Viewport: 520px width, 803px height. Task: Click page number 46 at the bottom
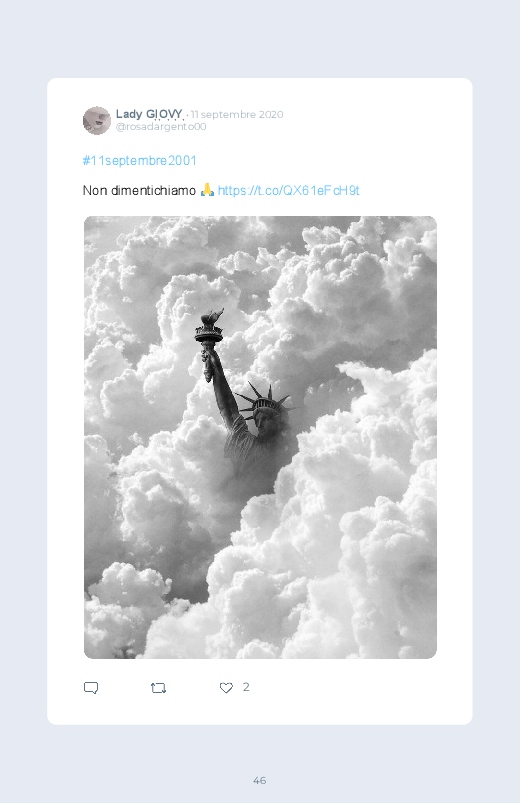click(x=260, y=780)
